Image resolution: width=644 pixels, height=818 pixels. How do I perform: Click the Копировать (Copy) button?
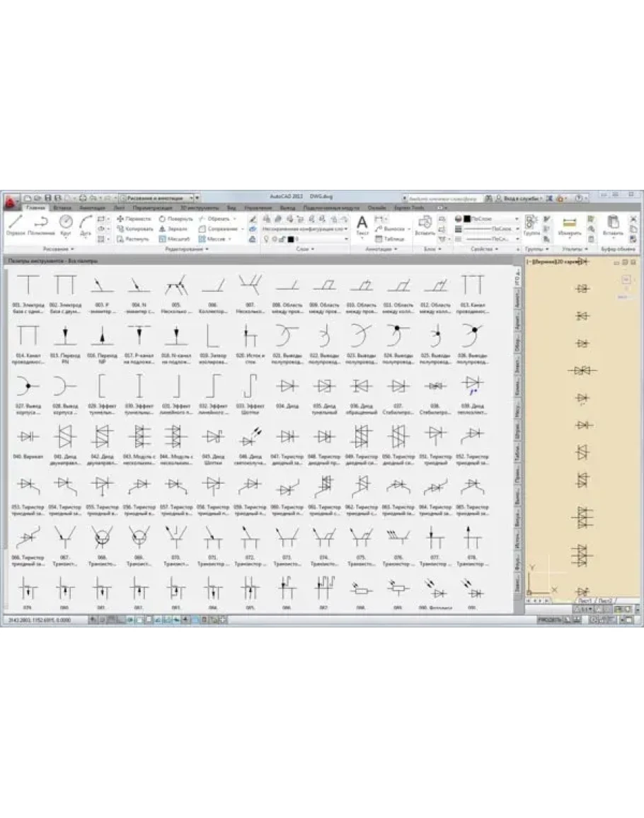point(135,229)
